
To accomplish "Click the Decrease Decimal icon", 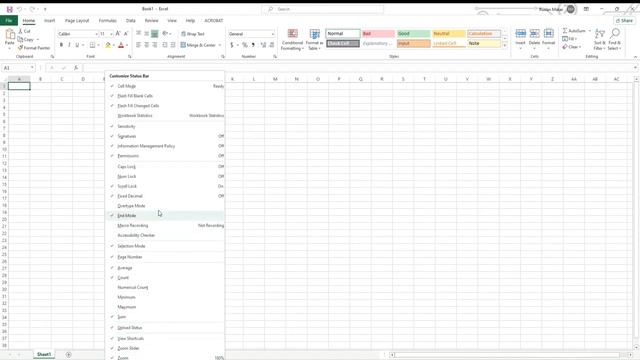I will 272,45.
